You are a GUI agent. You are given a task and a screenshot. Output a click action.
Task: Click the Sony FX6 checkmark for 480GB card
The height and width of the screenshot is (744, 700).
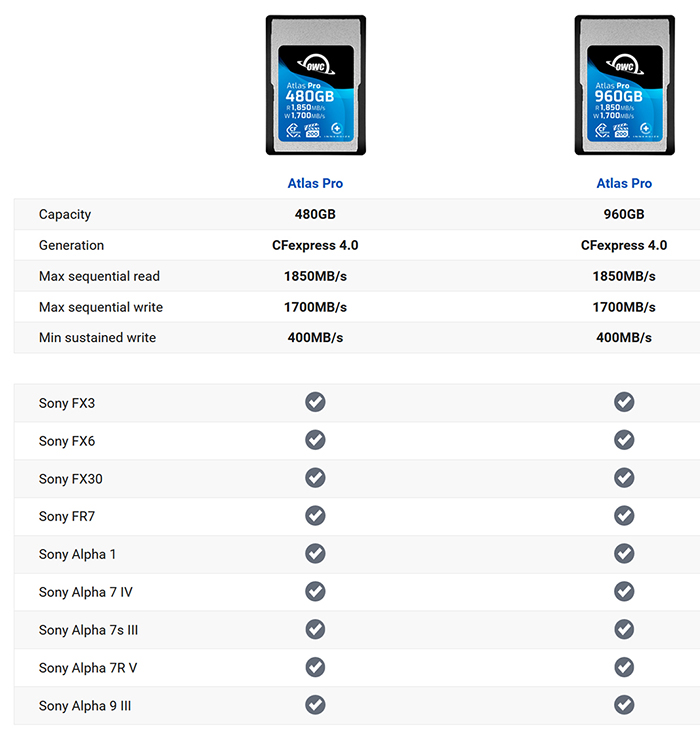[x=315, y=440]
